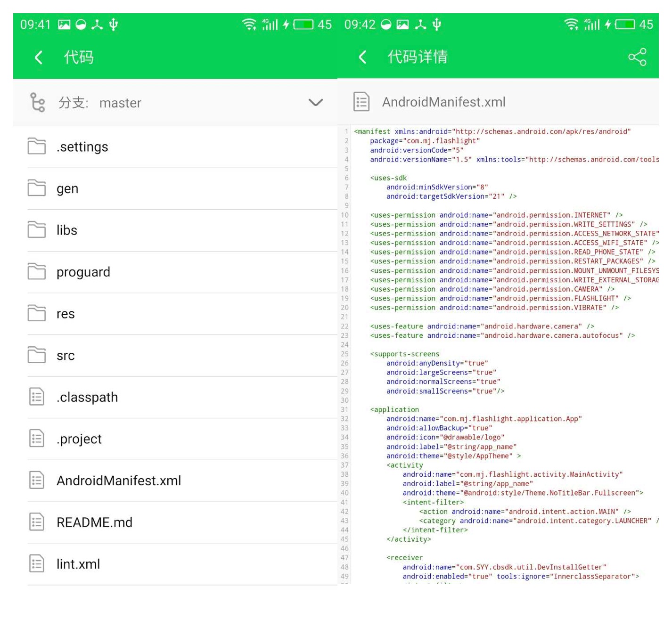This screenshot has height=619, width=672.
Task: Expand the branch dropdown chevron
Action: [x=315, y=102]
